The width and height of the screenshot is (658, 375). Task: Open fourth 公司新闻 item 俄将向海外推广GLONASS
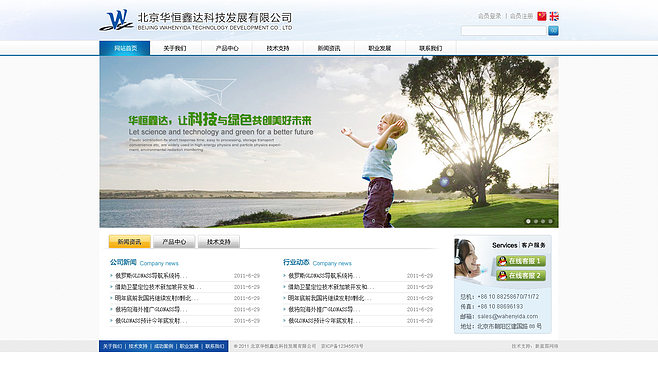(x=151, y=309)
